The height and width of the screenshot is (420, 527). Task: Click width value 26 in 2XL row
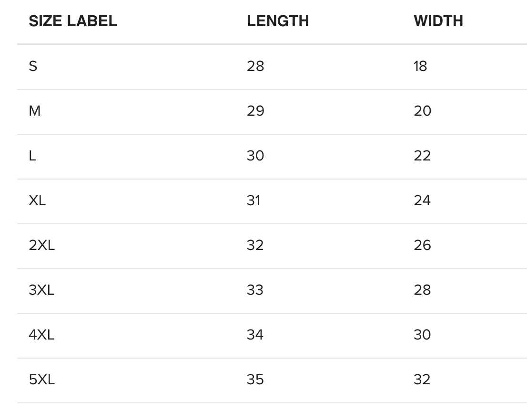[x=422, y=245]
